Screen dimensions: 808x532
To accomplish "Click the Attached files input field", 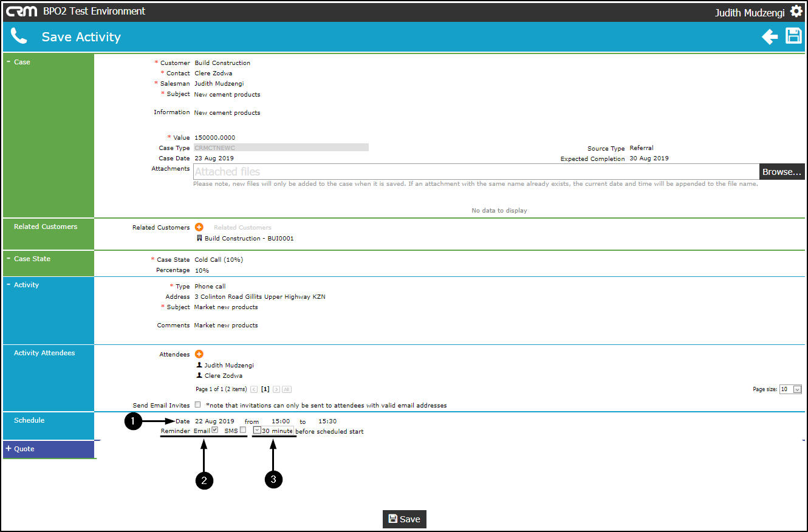I will (476, 172).
